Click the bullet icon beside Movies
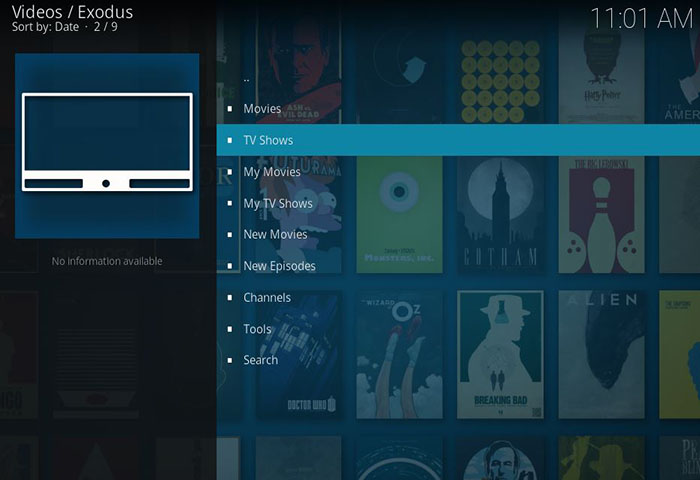This screenshot has width=700, height=480. [230, 109]
